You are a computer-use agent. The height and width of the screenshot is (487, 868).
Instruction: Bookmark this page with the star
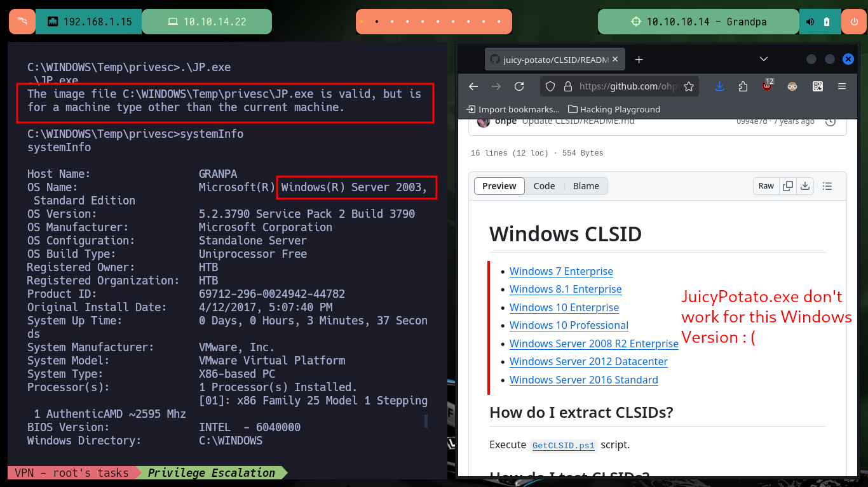[689, 86]
